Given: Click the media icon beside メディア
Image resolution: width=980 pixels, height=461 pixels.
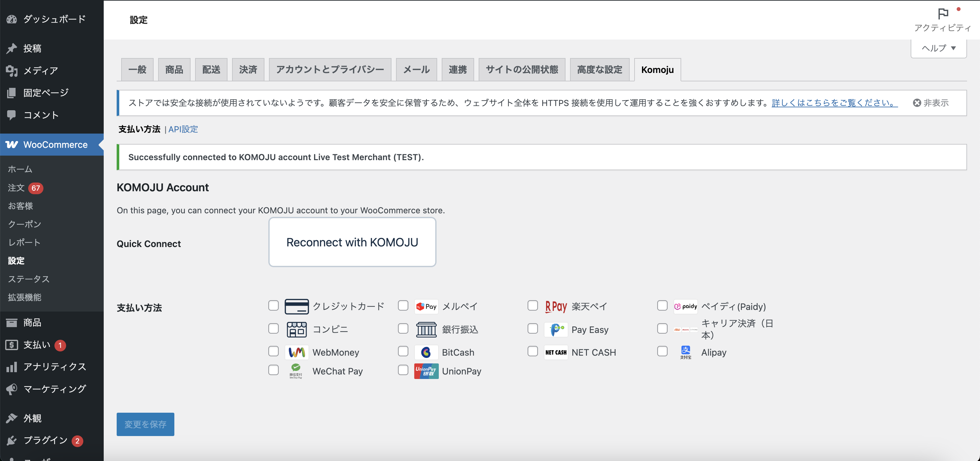Looking at the screenshot, I should tap(12, 70).
